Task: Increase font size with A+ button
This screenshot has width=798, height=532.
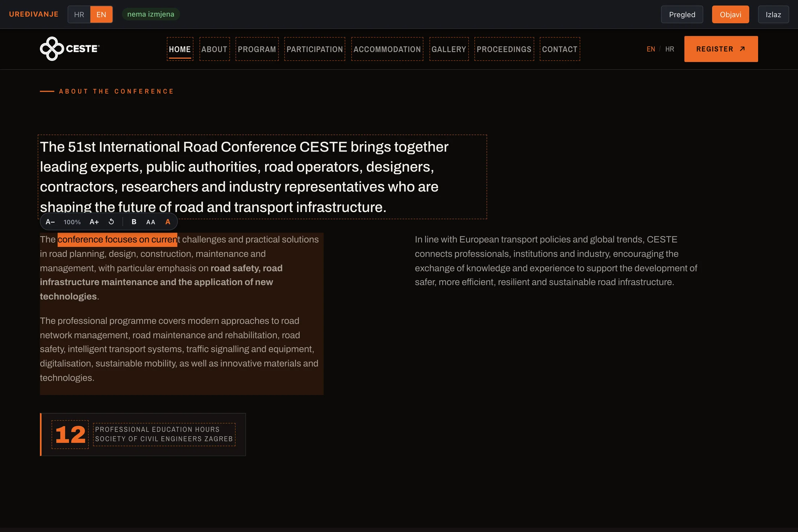Action: point(94,222)
